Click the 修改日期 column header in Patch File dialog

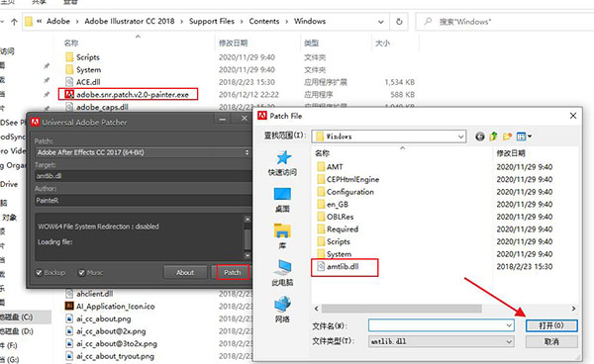(x=511, y=153)
